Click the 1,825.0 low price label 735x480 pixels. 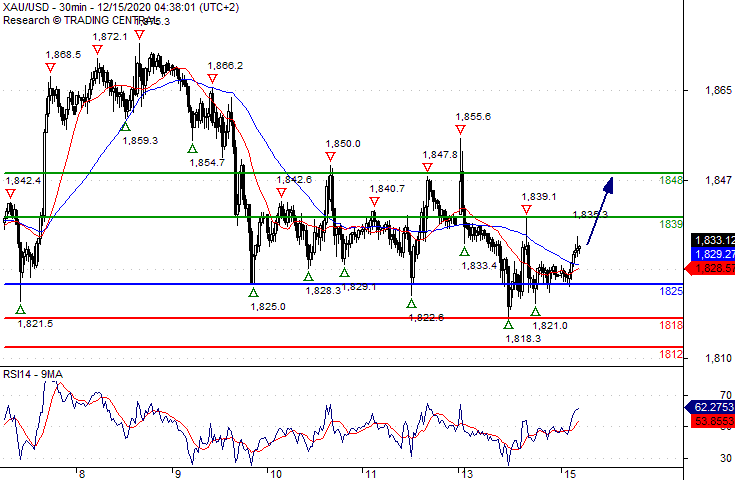268,307
